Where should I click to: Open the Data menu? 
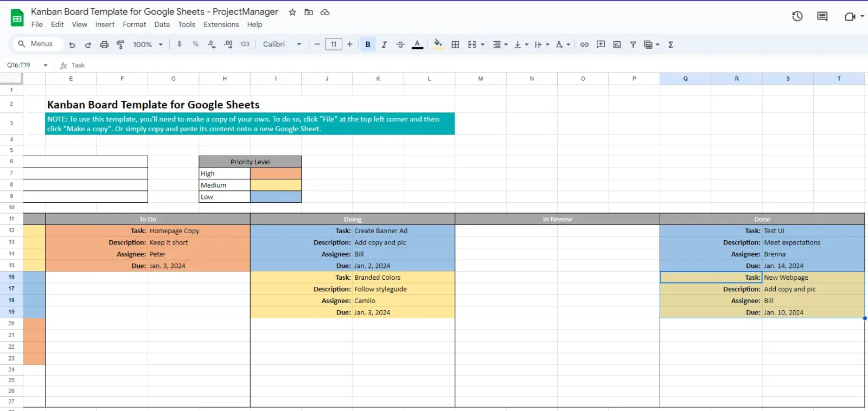tap(162, 24)
